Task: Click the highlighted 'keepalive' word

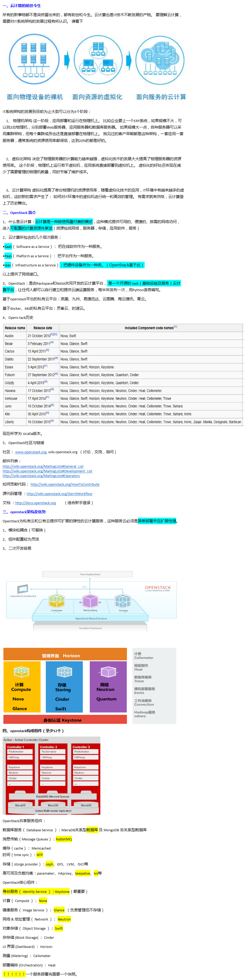Action: click(82, 873)
